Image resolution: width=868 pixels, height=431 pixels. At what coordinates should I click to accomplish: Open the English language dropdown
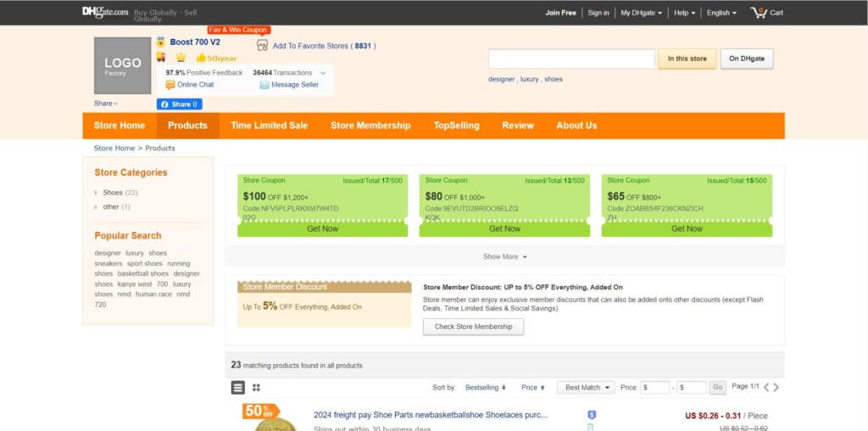721,13
